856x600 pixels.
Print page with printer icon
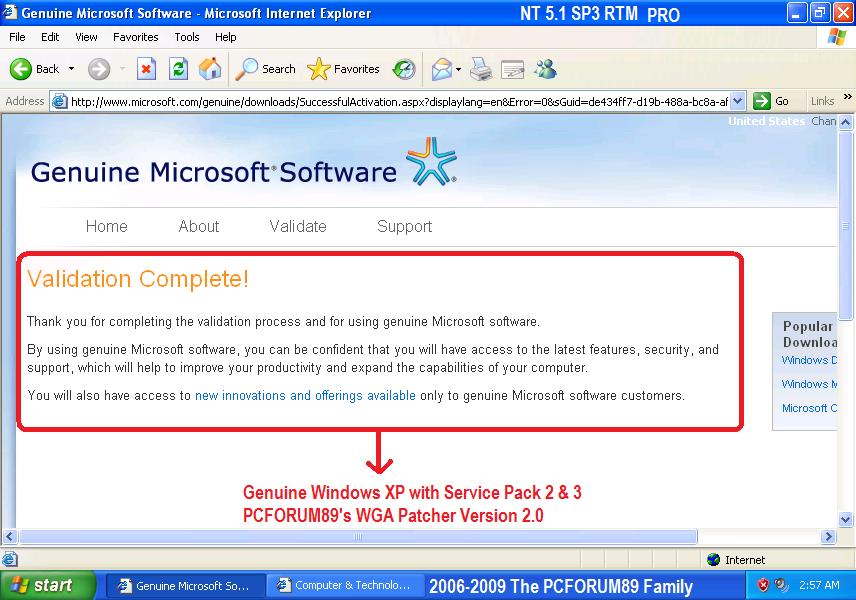481,69
